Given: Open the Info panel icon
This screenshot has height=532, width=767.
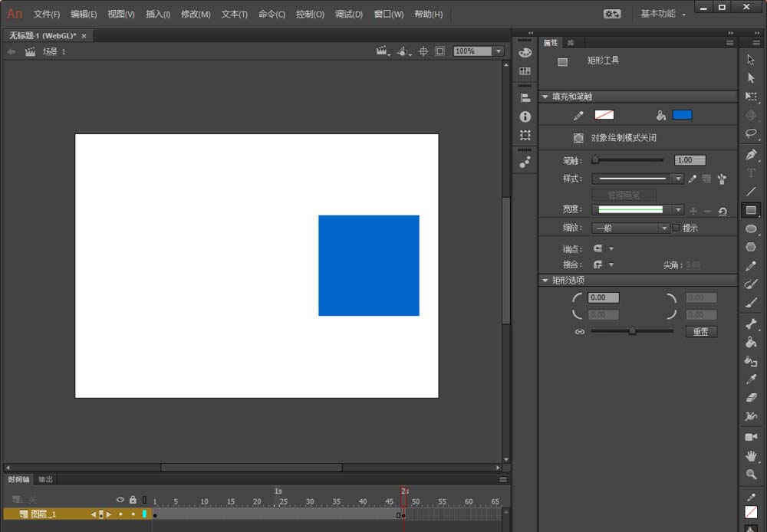Looking at the screenshot, I should 525,117.
